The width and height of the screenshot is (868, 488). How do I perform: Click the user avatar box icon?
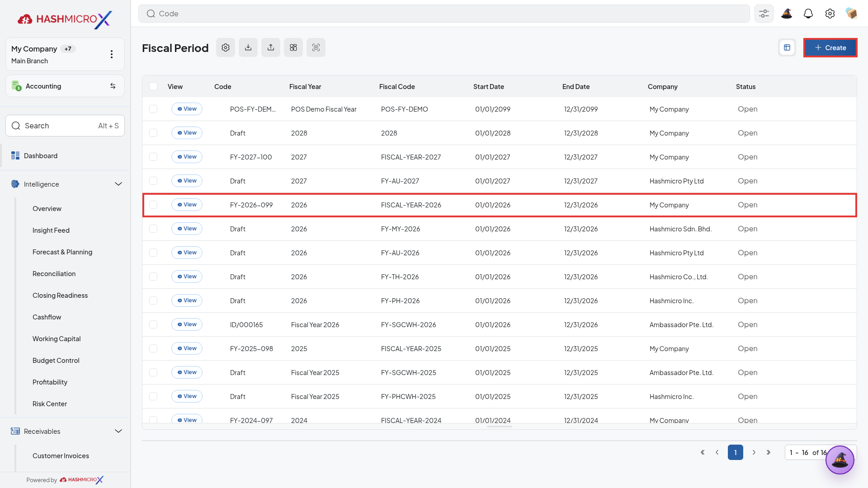pos(852,14)
